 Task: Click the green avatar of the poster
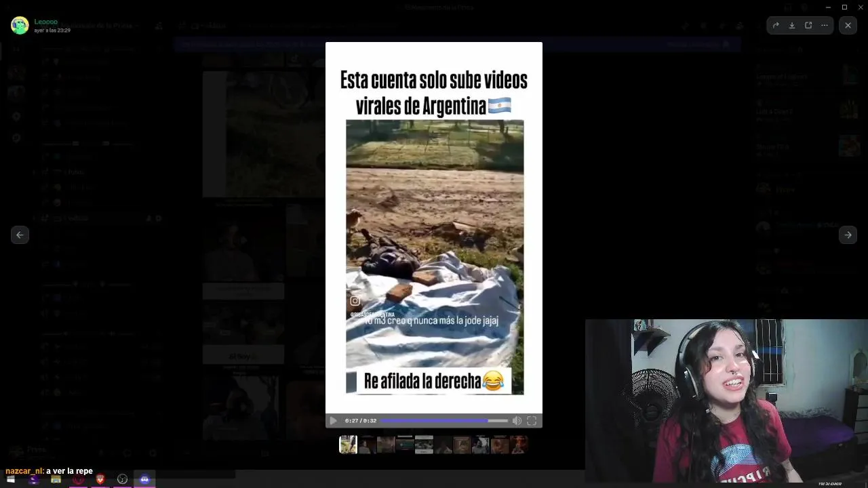20,26
